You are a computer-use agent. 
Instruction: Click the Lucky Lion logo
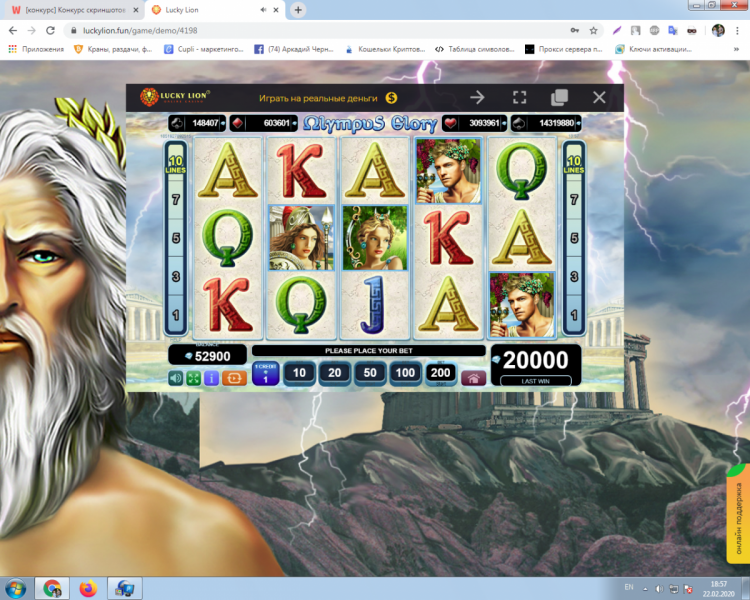(168, 97)
